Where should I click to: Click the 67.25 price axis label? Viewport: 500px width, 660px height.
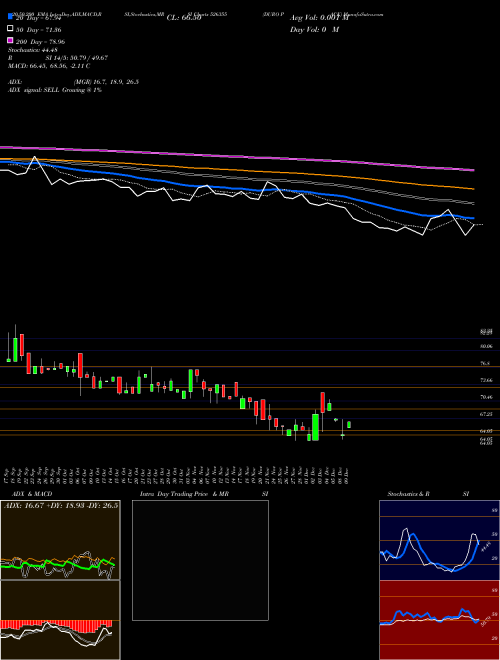[x=486, y=414]
